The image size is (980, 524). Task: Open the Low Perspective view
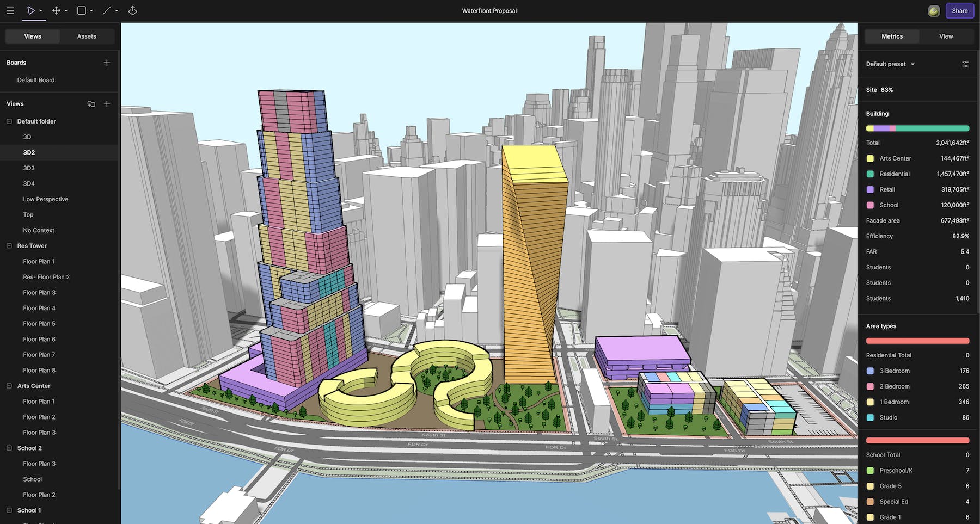(46, 199)
